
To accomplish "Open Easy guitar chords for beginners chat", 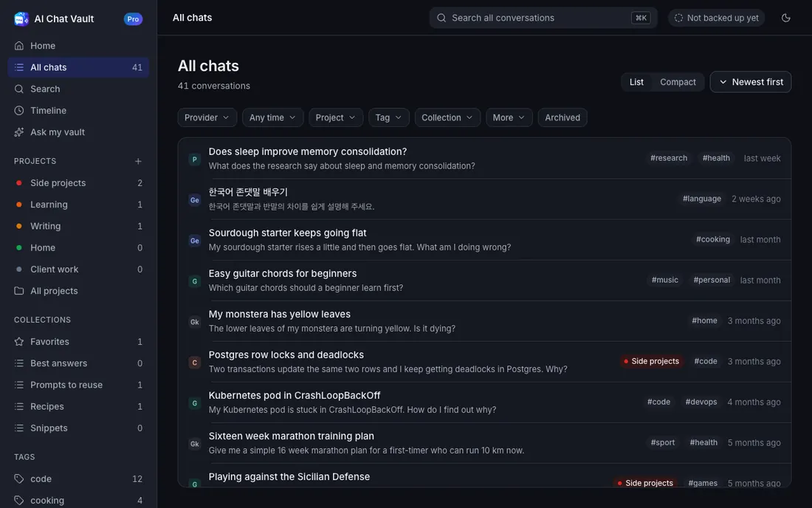I will (484, 280).
